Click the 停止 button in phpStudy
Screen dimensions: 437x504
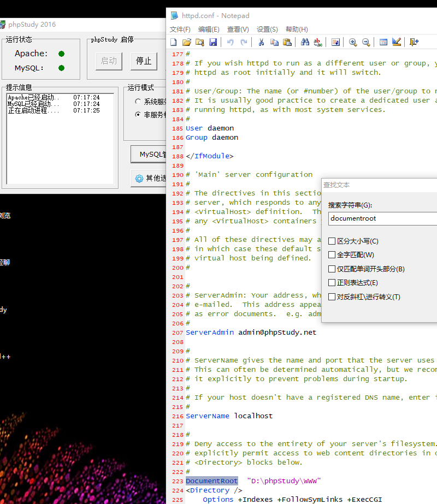(x=144, y=61)
